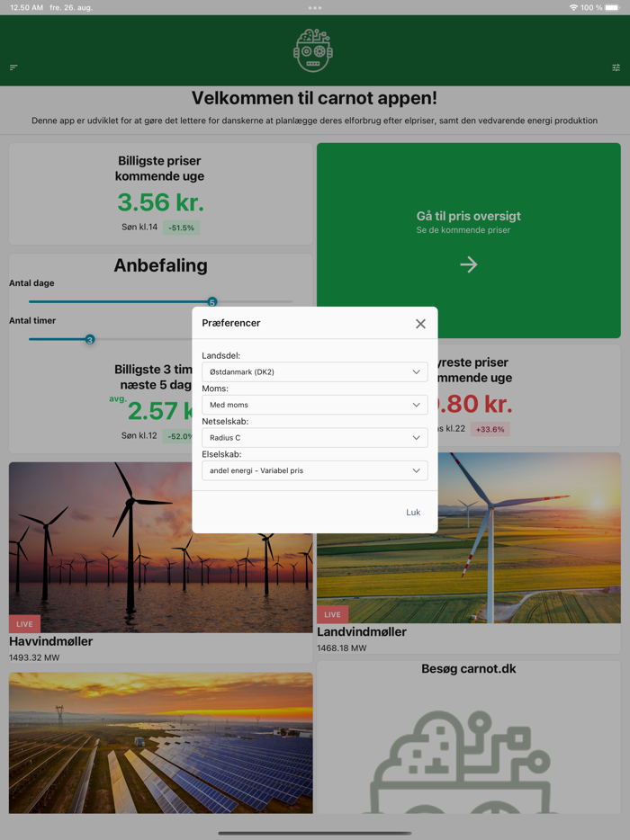This screenshot has height=840, width=630.
Task: Click the Luk button
Action: (x=413, y=512)
